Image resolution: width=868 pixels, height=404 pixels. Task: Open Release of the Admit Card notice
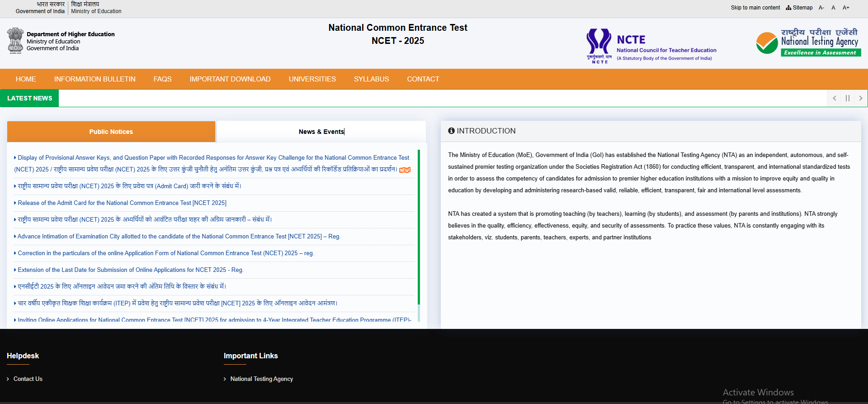pyautogui.click(x=122, y=203)
